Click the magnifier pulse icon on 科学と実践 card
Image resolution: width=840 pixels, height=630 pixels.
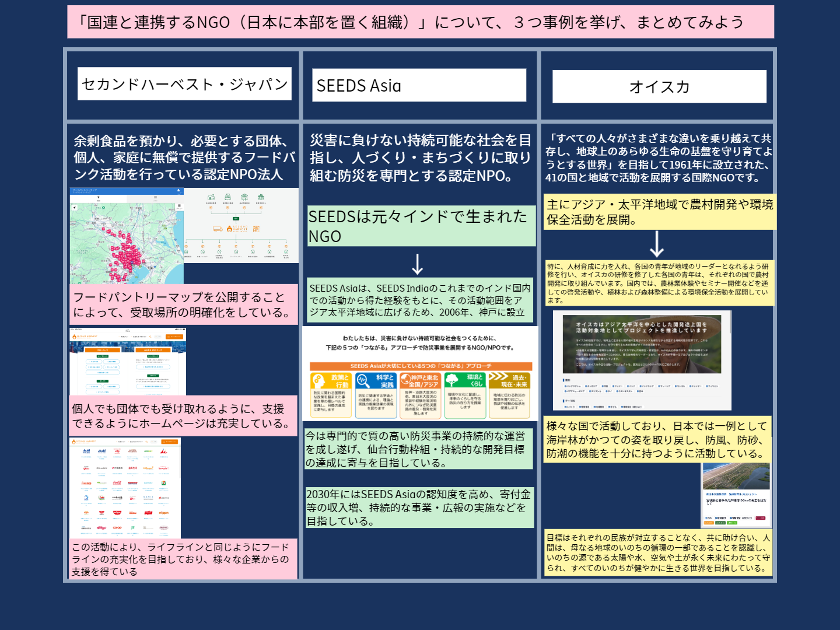pyautogui.click(x=363, y=381)
